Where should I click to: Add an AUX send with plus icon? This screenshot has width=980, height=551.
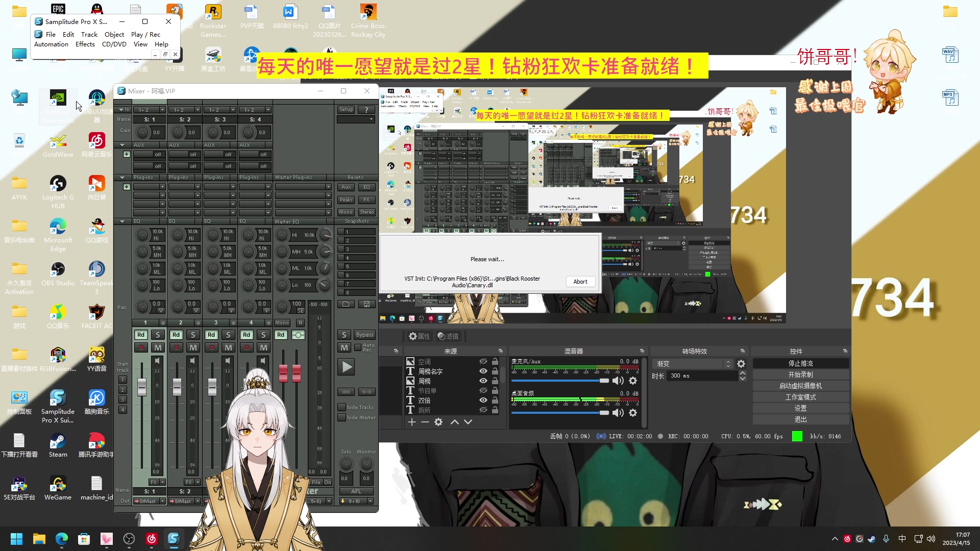127,154
